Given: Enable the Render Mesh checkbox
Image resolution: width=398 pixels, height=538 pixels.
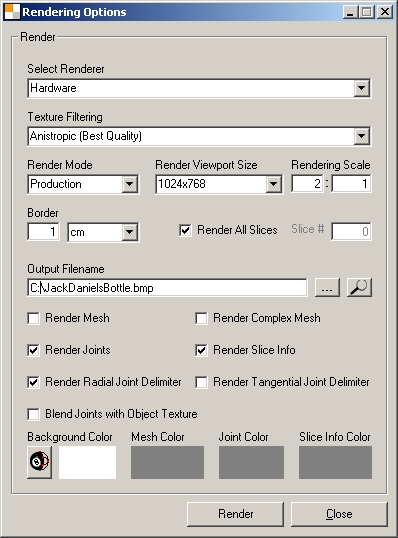Looking at the screenshot, I should pyautogui.click(x=33, y=318).
